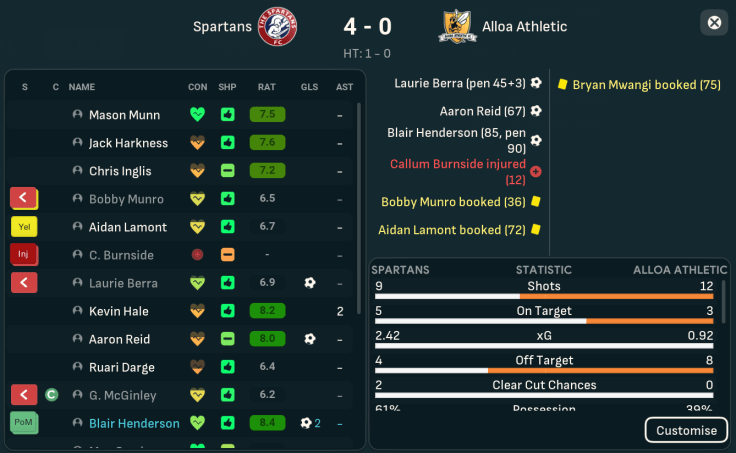Click the goal ball icon in Laurie Berra's row
The image size is (736, 453).
310,283
